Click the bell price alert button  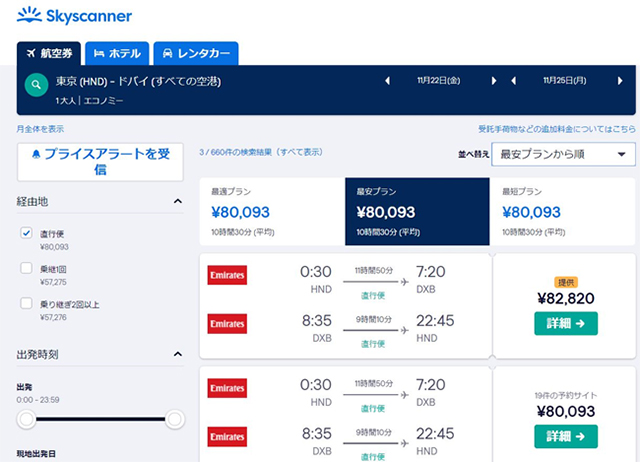coord(100,162)
